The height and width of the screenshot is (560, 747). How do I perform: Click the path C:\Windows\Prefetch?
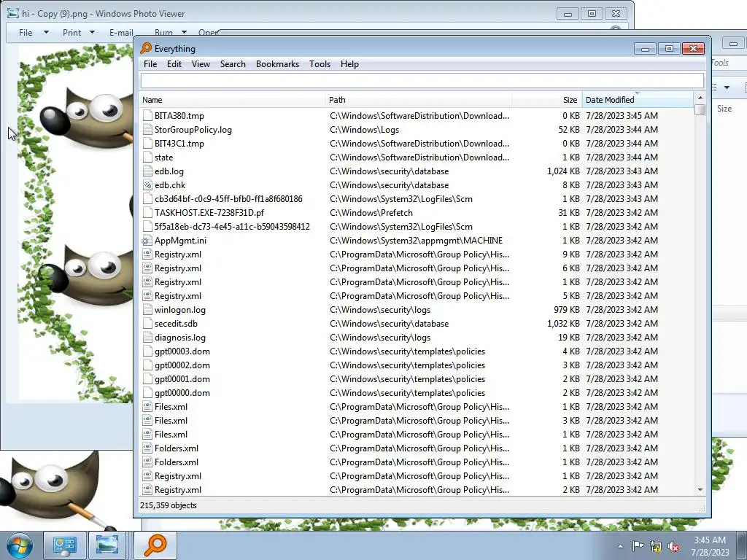(371, 213)
